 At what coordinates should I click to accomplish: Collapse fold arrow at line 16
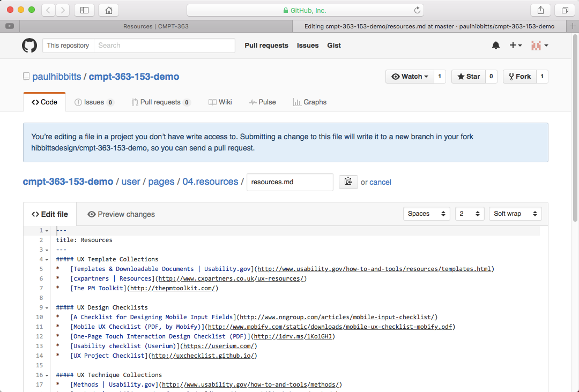(47, 375)
